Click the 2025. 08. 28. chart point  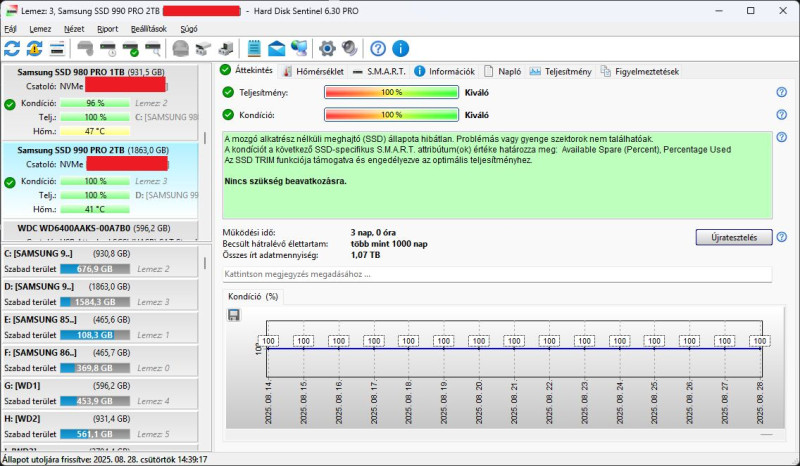(x=760, y=349)
